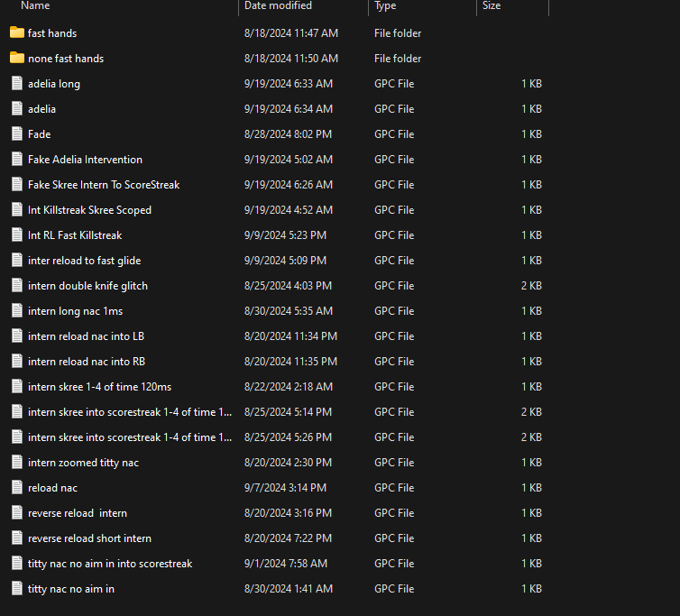Select the 'titty nac no aim in' file icon

point(17,588)
